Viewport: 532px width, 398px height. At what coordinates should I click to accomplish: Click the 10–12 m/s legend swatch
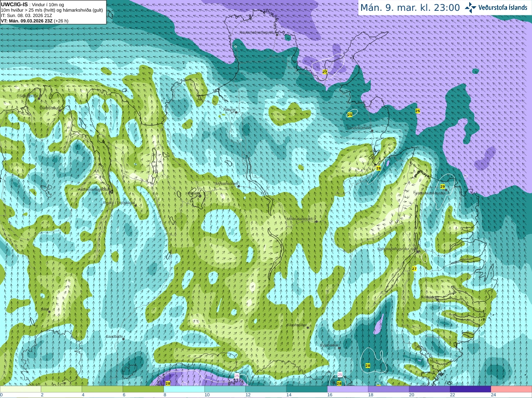click(225, 389)
